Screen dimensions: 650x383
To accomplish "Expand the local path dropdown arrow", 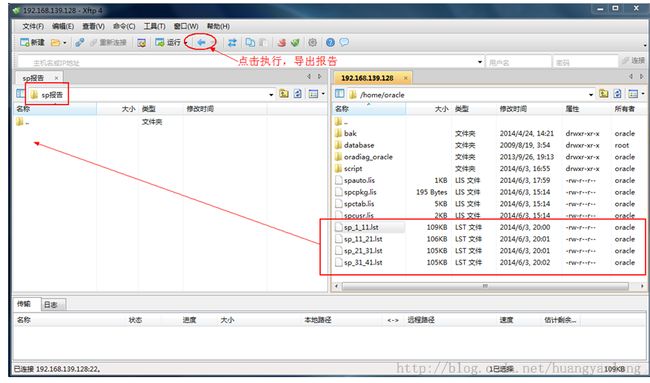I will pyautogui.click(x=271, y=95).
